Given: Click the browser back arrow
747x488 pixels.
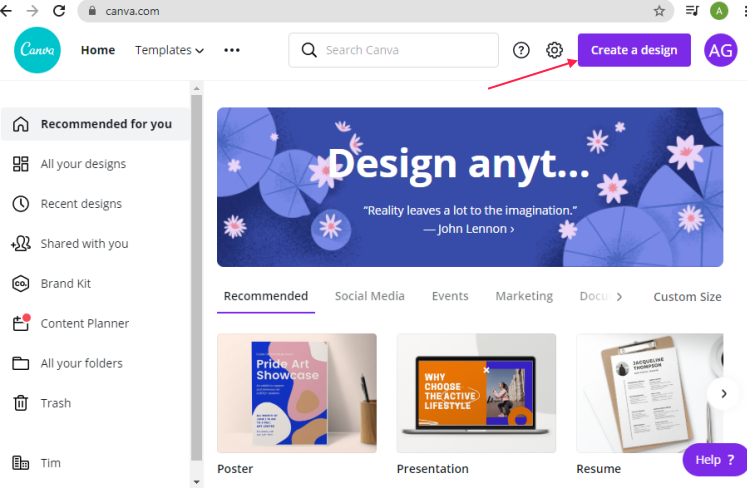Looking at the screenshot, I should click(6, 10).
